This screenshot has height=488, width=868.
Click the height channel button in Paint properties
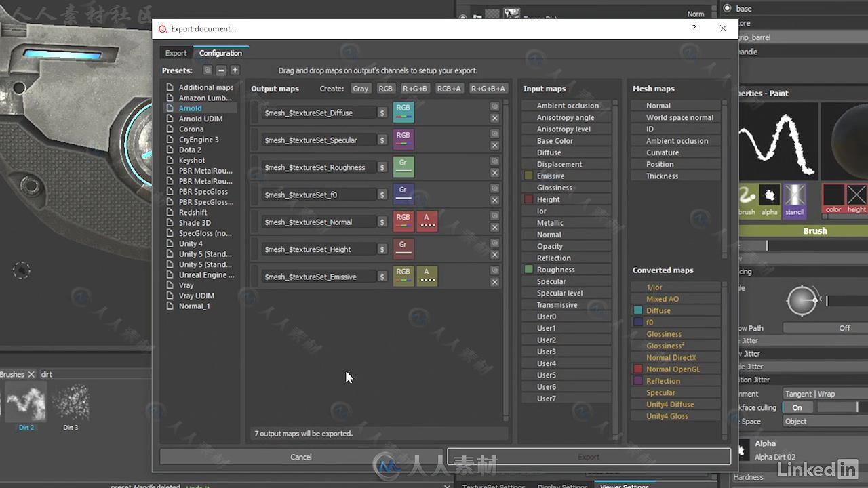click(x=856, y=199)
